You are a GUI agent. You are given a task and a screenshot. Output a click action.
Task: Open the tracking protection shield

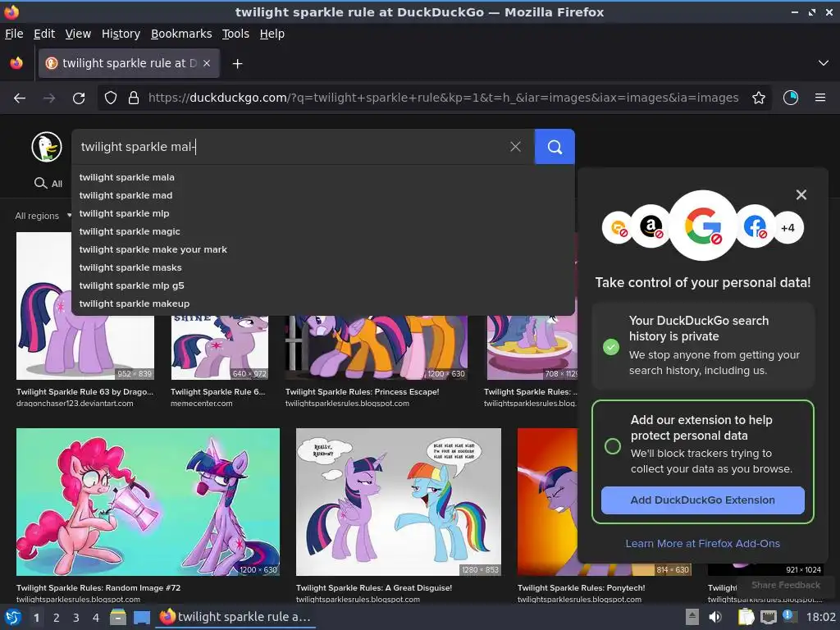pos(111,98)
